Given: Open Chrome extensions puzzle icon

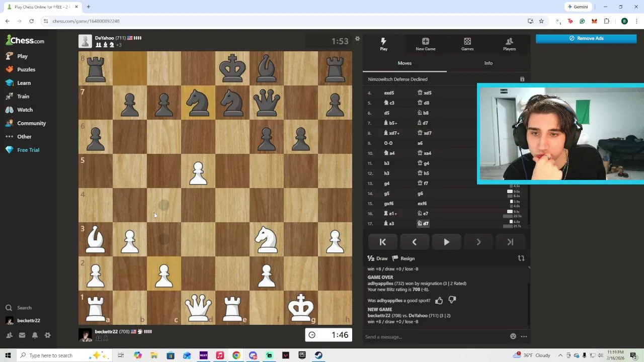Looking at the screenshot, I should tap(606, 21).
